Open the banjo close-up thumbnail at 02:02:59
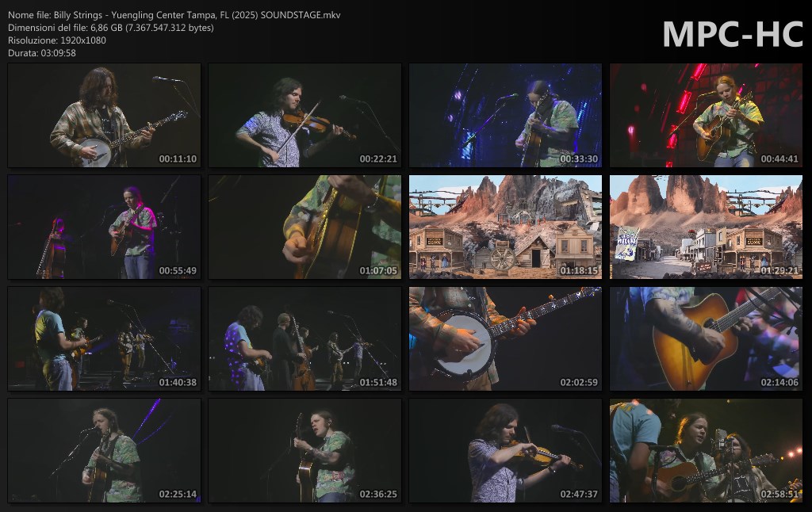 point(505,339)
